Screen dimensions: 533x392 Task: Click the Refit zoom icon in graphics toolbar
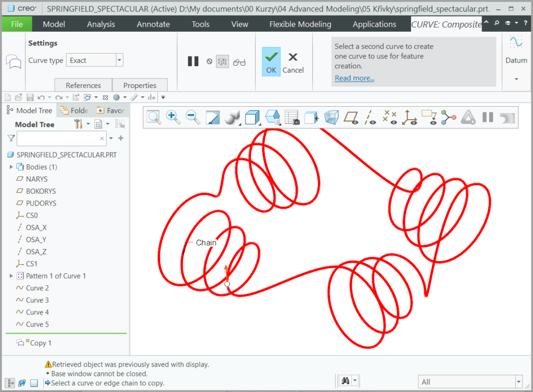(x=154, y=117)
